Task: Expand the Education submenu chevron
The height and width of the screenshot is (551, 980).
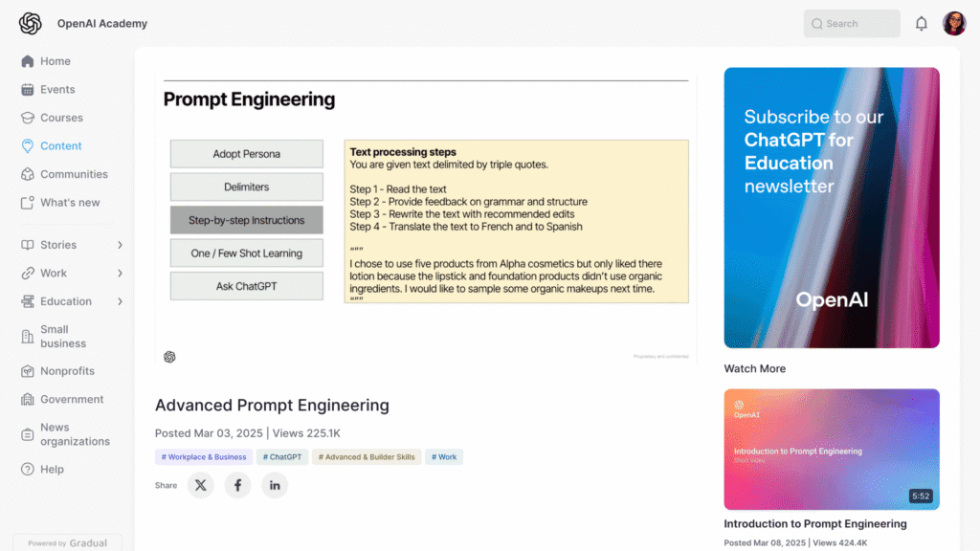Action: 120,301
